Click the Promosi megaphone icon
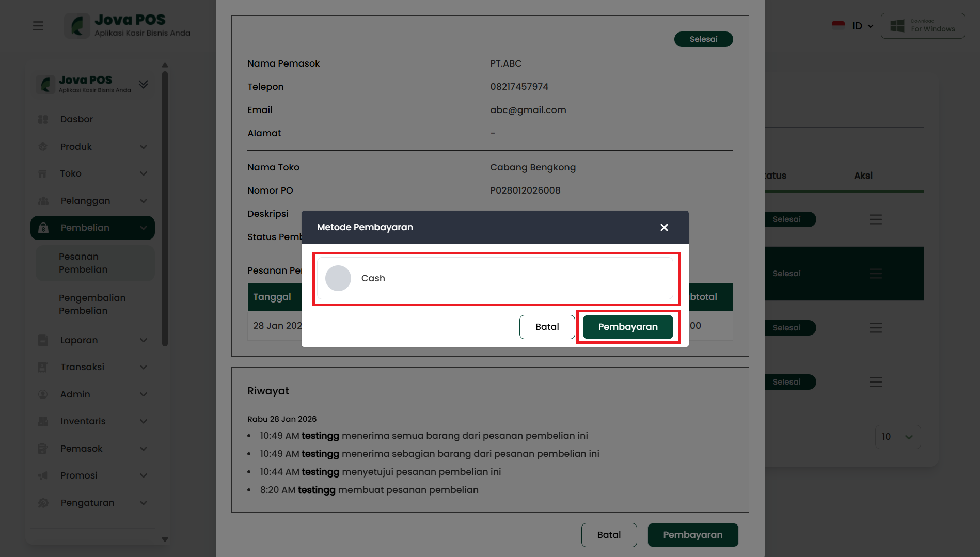The image size is (980, 557). coord(43,475)
